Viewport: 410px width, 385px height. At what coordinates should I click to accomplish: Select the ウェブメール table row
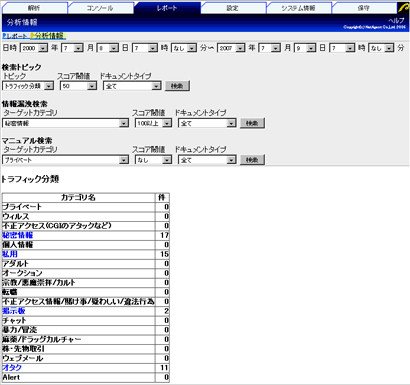coord(86,358)
